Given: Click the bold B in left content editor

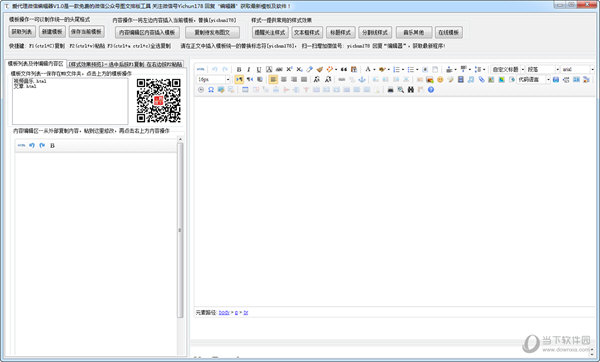Looking at the screenshot, I should point(52,145).
